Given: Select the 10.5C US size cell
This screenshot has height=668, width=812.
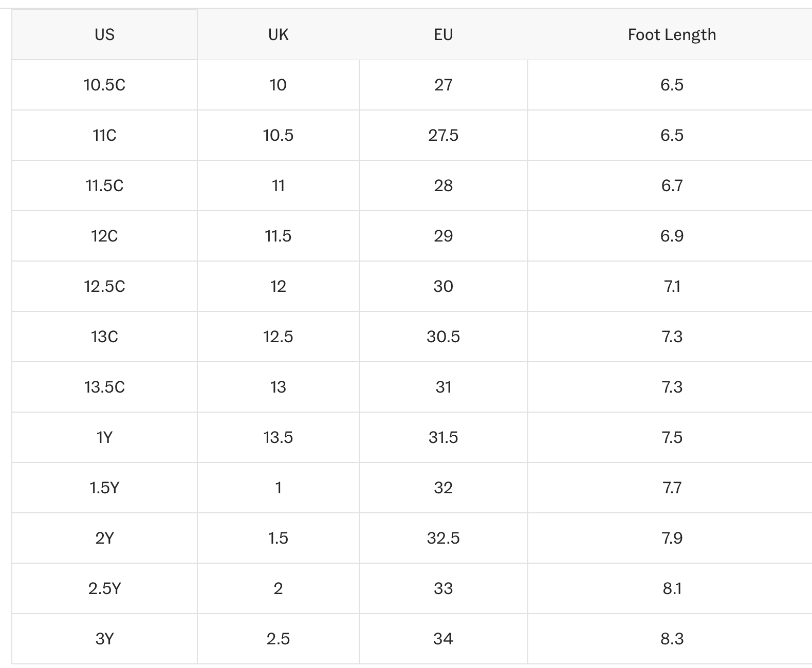Looking at the screenshot, I should (104, 85).
